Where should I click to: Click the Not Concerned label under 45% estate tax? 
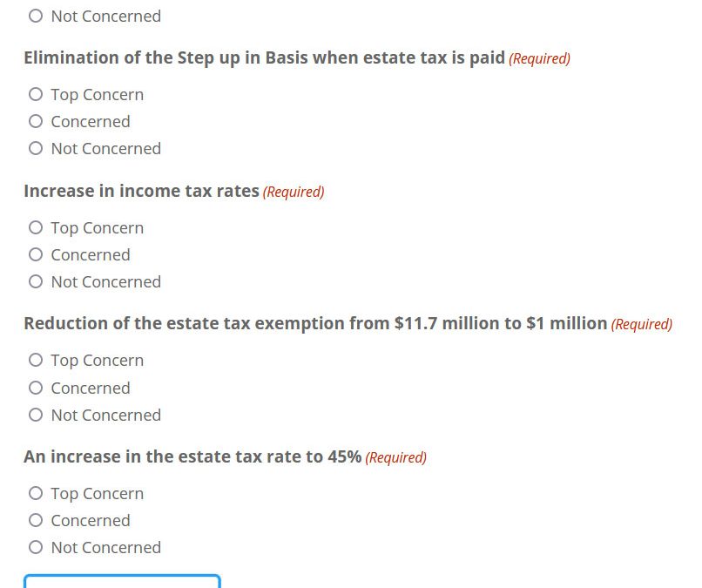pos(106,548)
